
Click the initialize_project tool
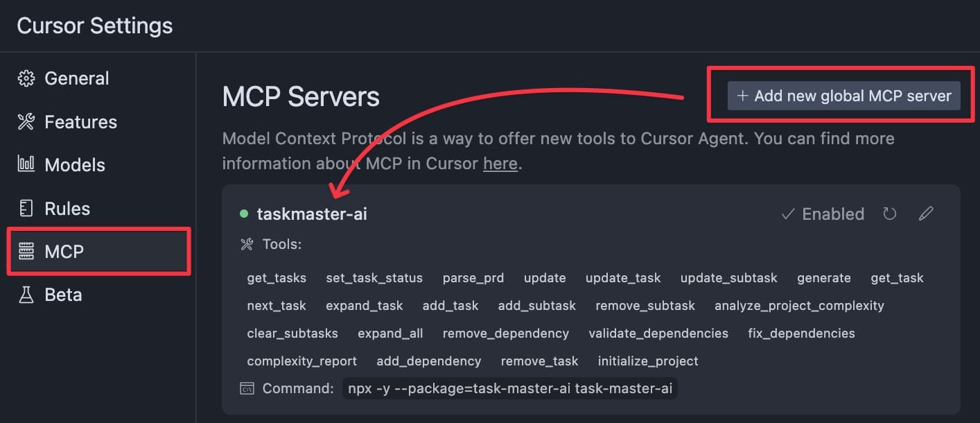coord(648,361)
